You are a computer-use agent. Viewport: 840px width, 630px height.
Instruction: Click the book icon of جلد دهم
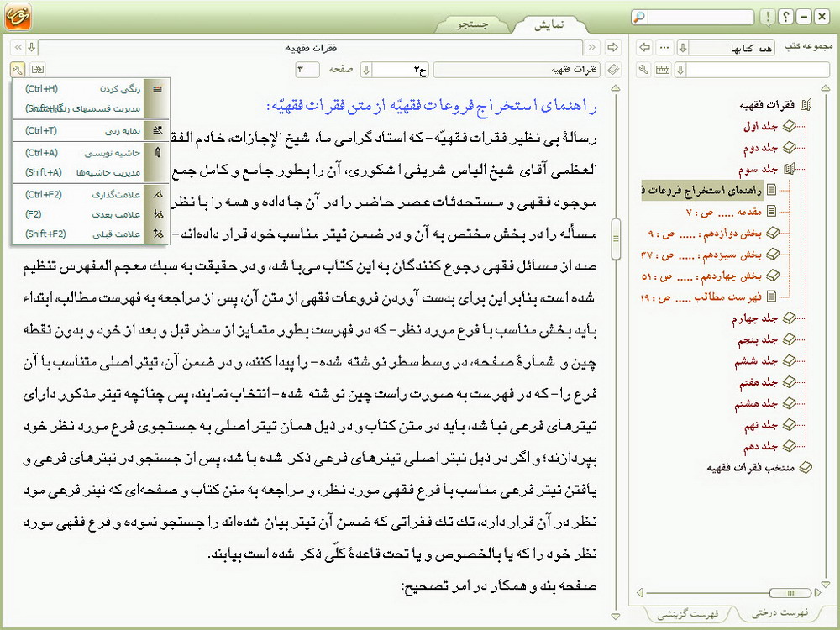point(789,446)
